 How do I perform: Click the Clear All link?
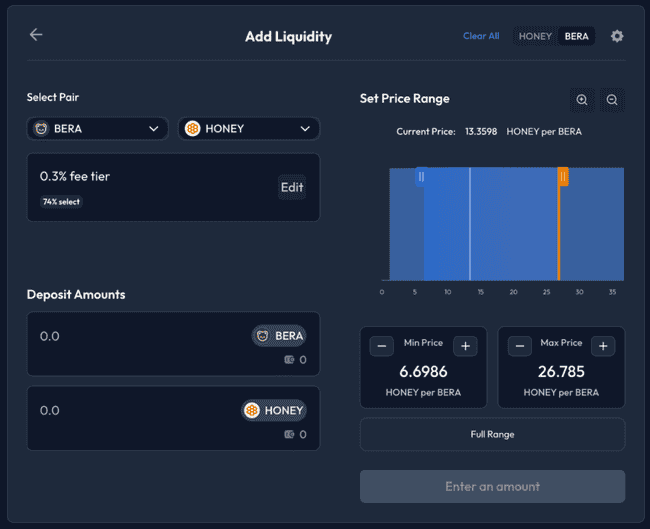tap(481, 36)
